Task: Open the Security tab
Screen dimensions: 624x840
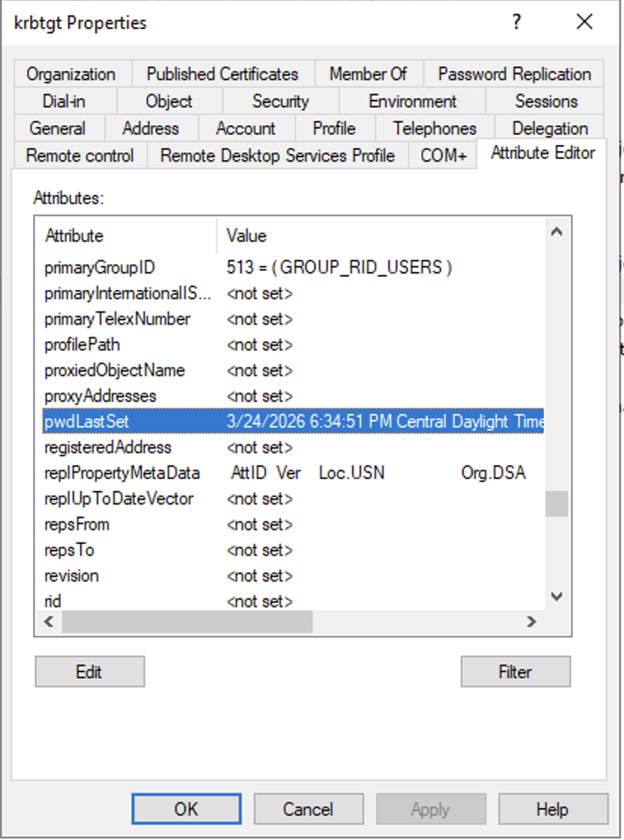Action: pos(281,101)
